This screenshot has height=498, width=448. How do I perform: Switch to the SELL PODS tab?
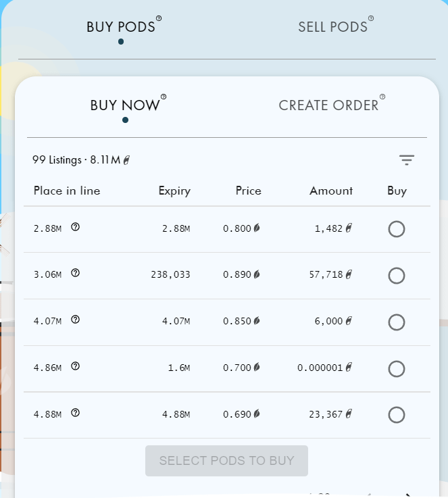point(332,27)
